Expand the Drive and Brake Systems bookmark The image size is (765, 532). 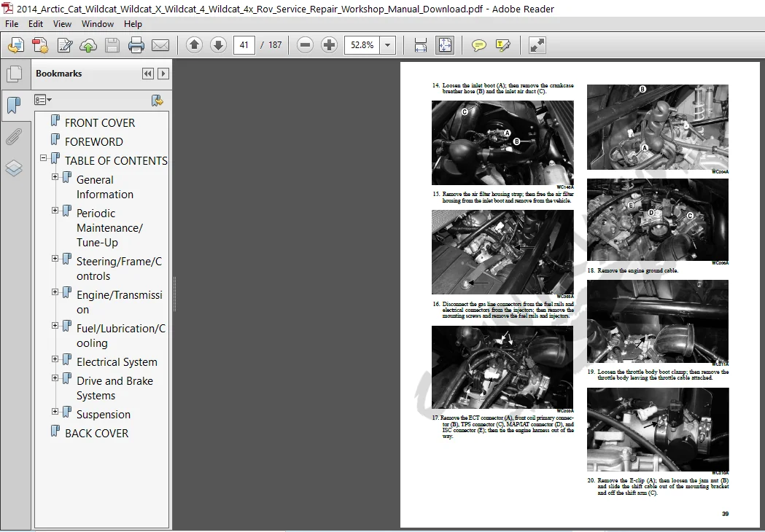click(x=55, y=378)
